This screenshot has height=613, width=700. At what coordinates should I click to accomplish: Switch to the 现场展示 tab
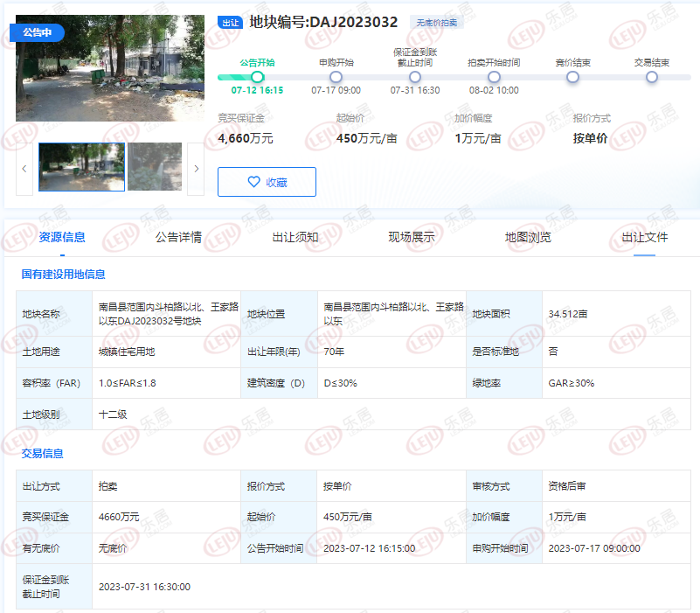click(412, 237)
